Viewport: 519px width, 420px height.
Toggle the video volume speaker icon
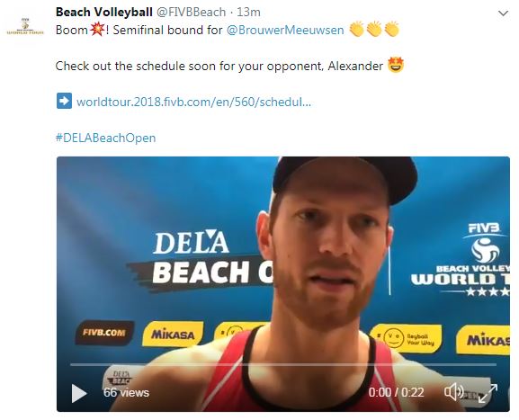tap(454, 392)
